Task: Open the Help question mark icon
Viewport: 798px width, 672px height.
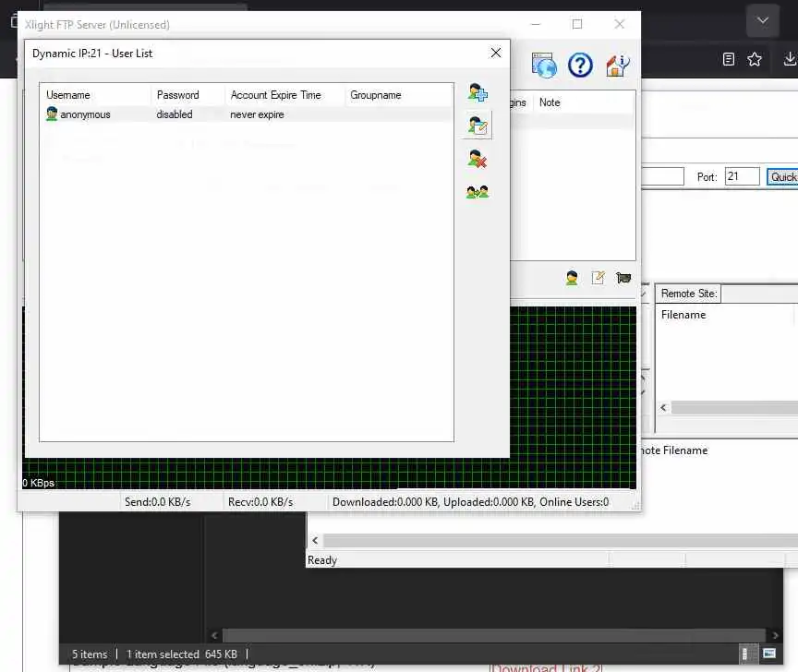Action: (x=580, y=66)
